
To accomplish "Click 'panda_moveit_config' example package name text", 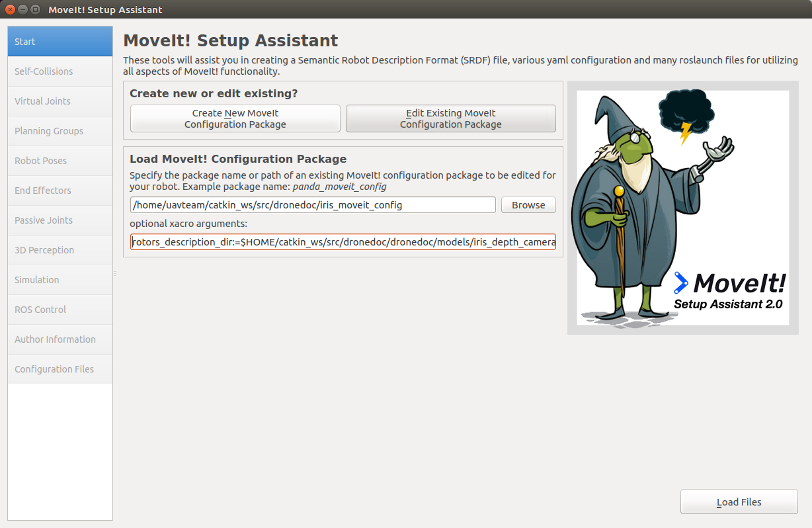I will point(340,187).
